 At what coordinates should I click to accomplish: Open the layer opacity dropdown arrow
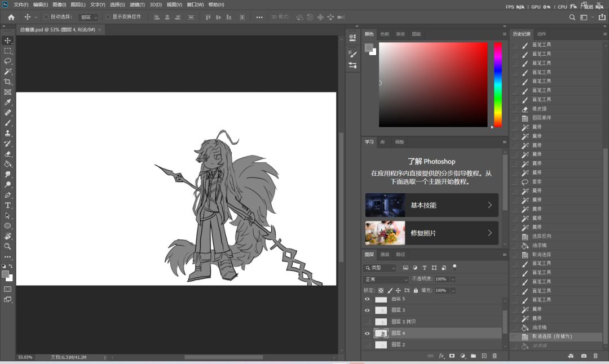453,279
